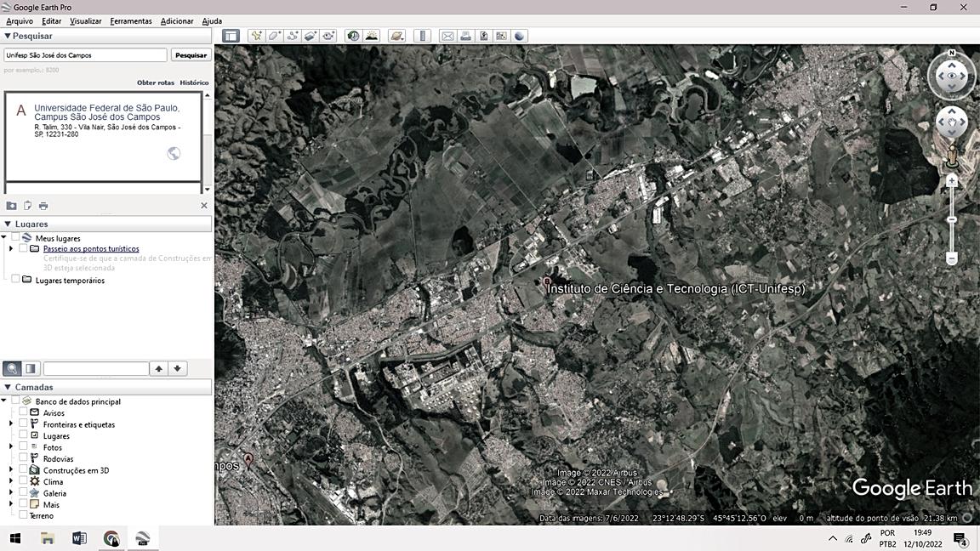Click the globe icon in the search result card
Image resolution: width=980 pixels, height=551 pixels.
pyautogui.click(x=174, y=153)
